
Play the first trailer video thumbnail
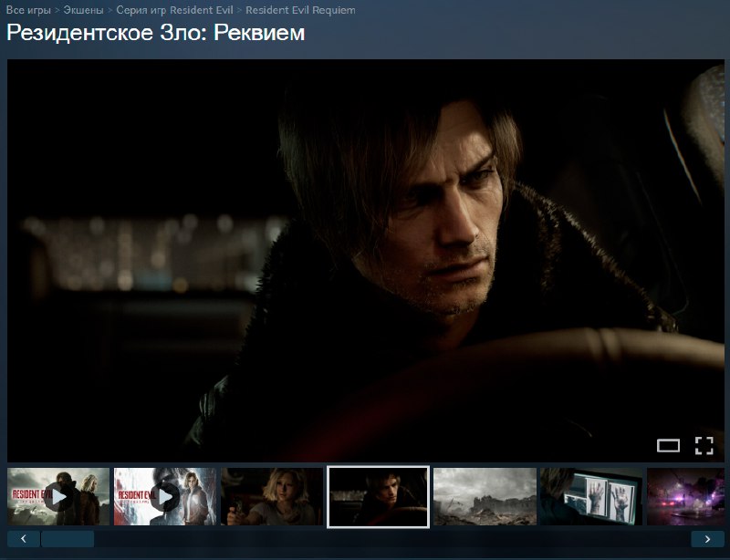tap(58, 497)
